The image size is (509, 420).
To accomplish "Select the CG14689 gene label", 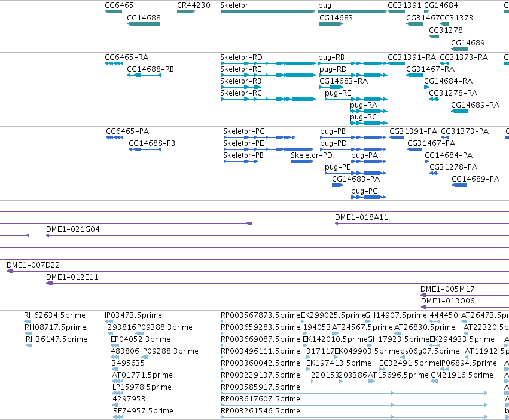I will click(468, 43).
